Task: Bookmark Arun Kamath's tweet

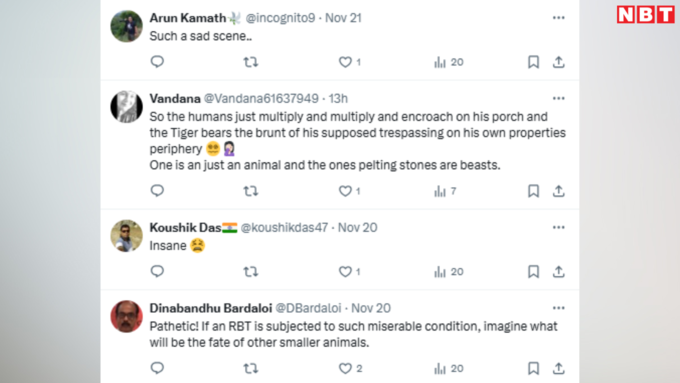Action: click(x=533, y=62)
